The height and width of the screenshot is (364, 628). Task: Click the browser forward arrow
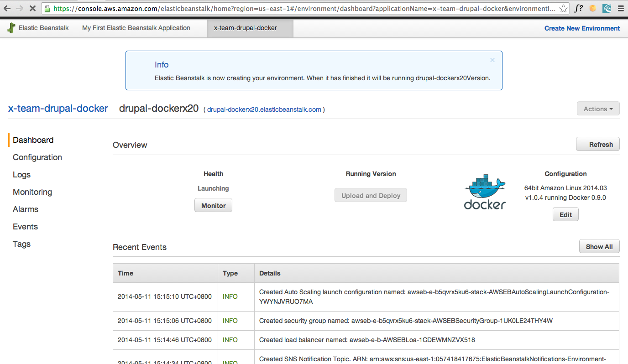(20, 8)
